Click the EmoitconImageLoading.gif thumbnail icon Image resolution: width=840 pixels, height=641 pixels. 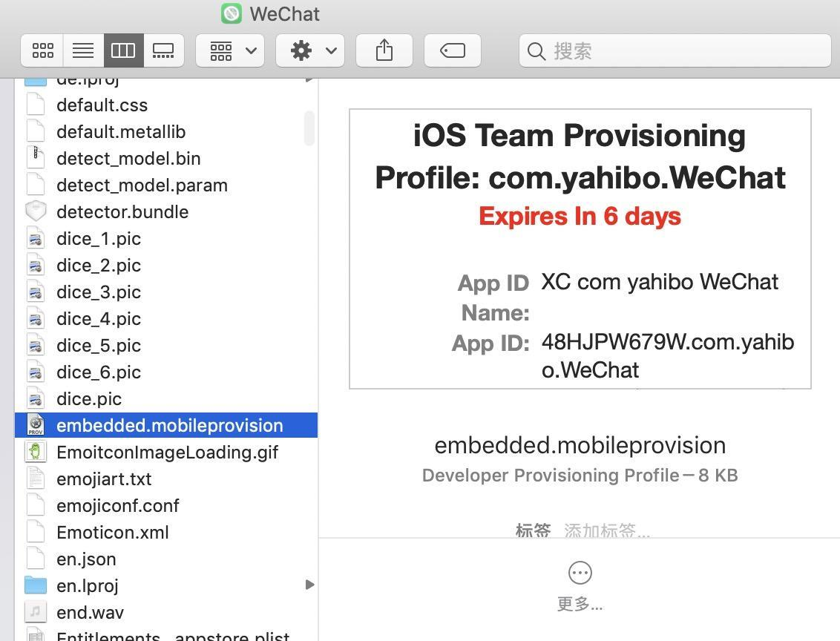[x=36, y=452]
